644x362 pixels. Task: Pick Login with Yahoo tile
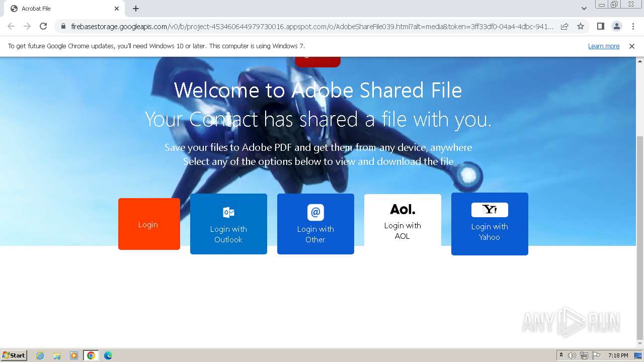tap(490, 224)
